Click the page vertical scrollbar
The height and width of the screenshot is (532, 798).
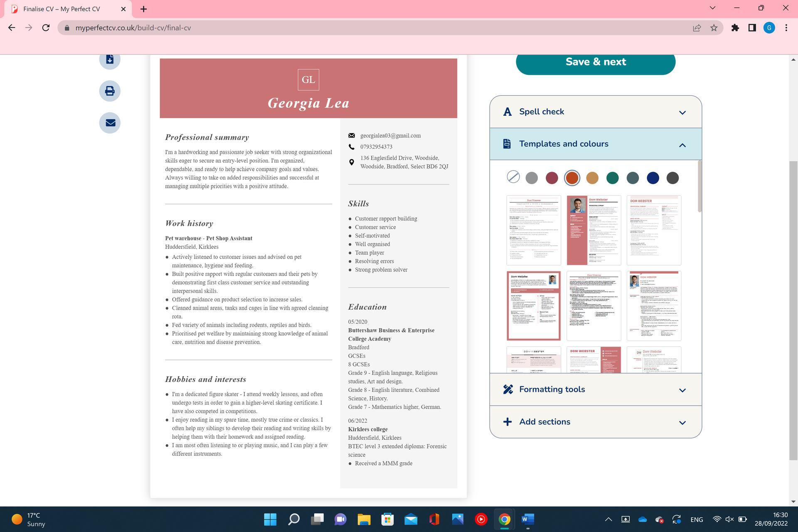point(793,310)
